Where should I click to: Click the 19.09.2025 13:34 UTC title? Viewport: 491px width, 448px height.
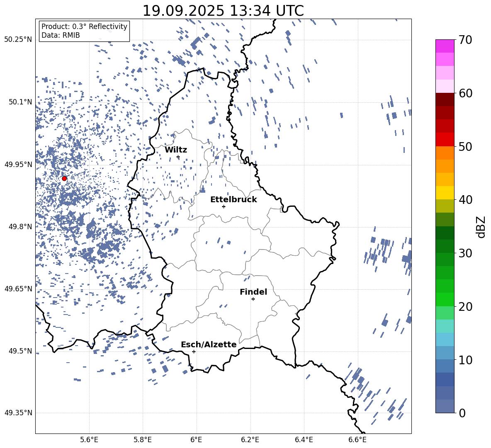pyautogui.click(x=223, y=11)
